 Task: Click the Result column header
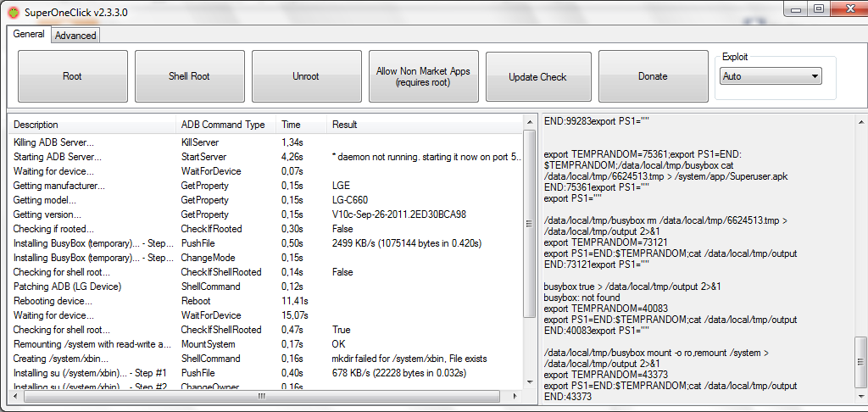point(424,125)
